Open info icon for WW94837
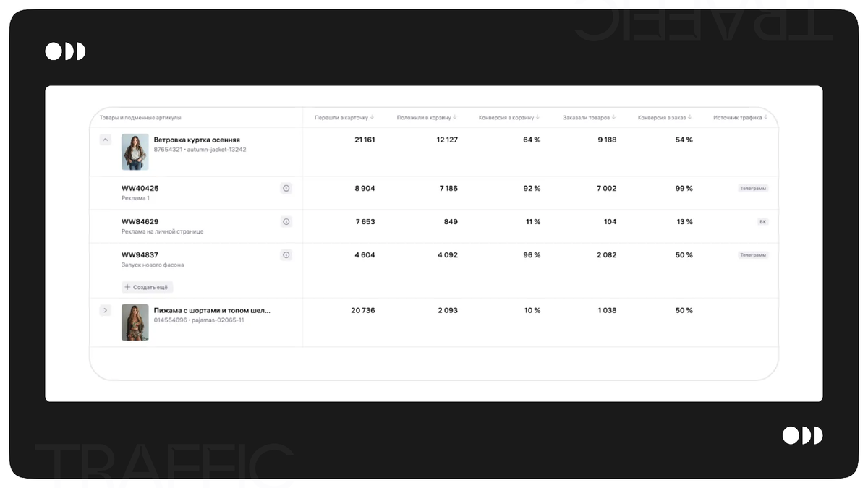The width and height of the screenshot is (868, 488). (286, 254)
